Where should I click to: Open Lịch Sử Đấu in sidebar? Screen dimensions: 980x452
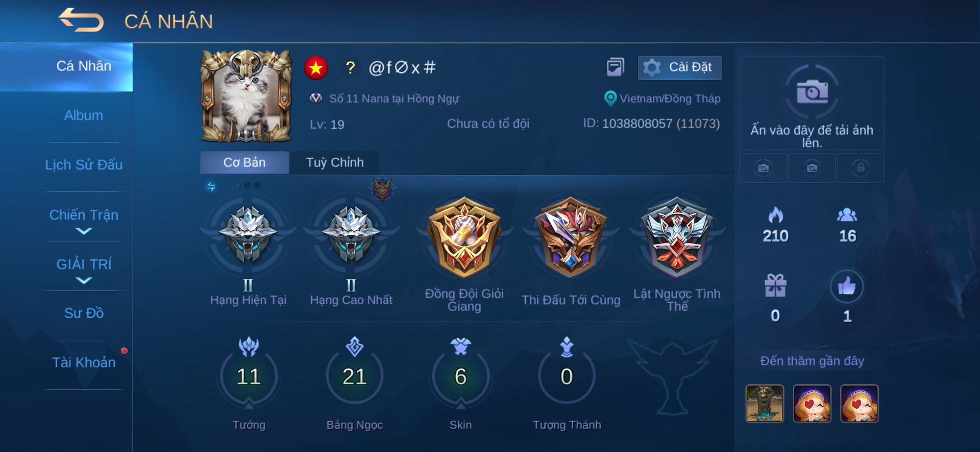84,165
